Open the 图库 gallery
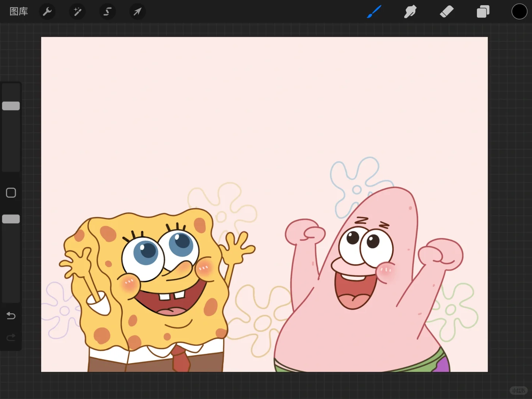 19,11
